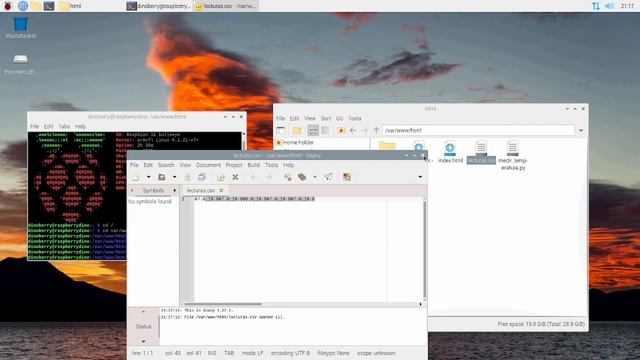Click the network icon in the system tray
This screenshot has height=360, width=640.
pyautogui.click(x=596, y=6)
